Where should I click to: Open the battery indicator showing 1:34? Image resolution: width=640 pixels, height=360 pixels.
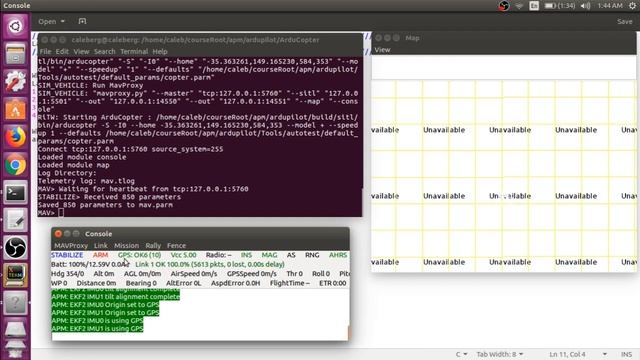point(560,6)
